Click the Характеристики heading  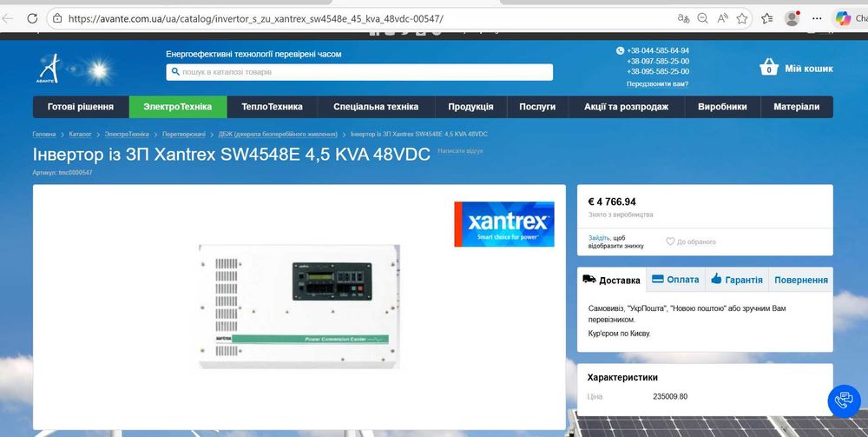click(622, 377)
